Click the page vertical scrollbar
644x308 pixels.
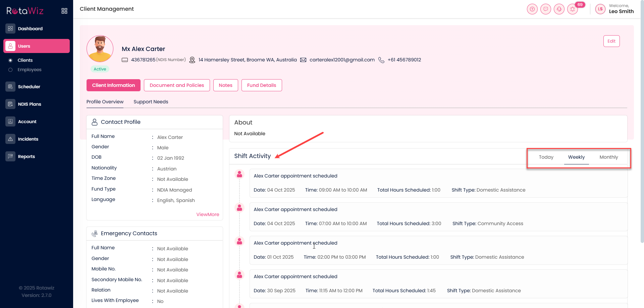pos(642,134)
